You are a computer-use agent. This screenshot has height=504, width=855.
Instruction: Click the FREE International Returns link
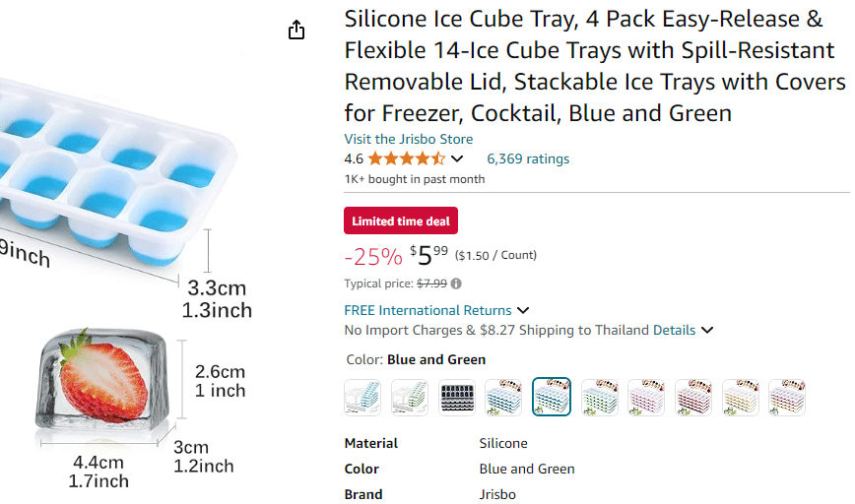(427, 310)
